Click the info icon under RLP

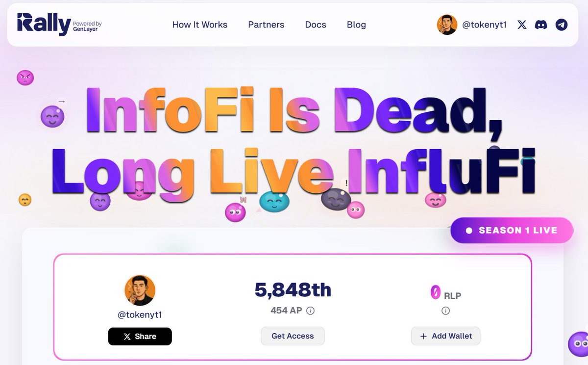445,311
